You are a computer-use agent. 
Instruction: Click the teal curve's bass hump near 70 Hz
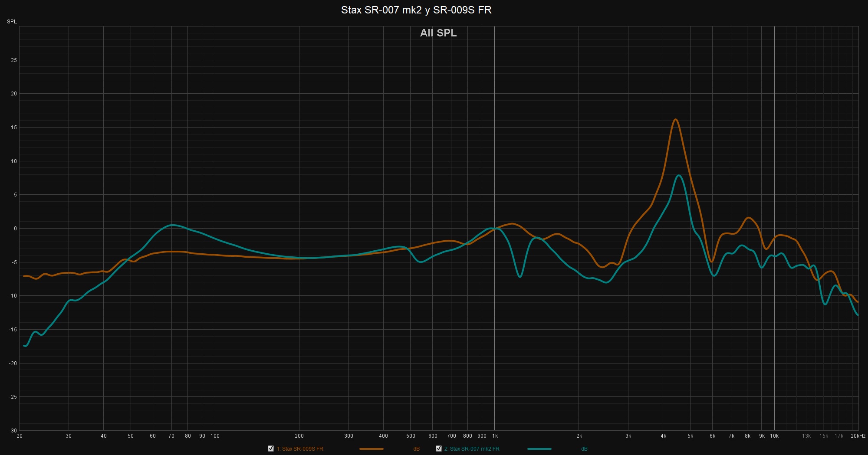[x=172, y=225]
